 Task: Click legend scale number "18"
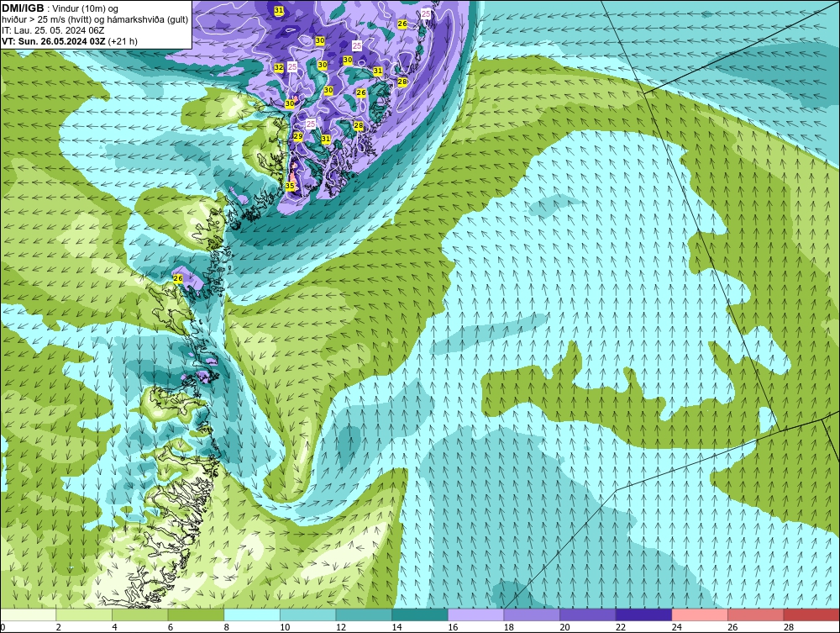coord(508,627)
